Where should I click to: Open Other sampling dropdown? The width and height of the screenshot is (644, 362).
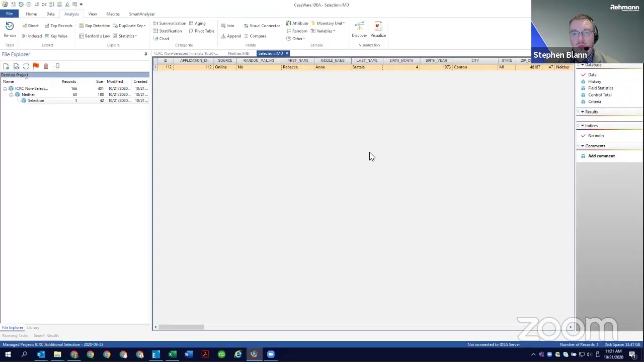295,39
